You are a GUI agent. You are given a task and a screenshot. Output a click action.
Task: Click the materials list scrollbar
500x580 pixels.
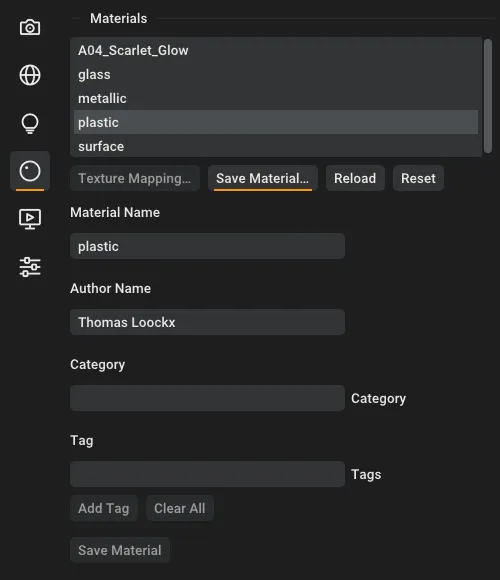point(488,96)
